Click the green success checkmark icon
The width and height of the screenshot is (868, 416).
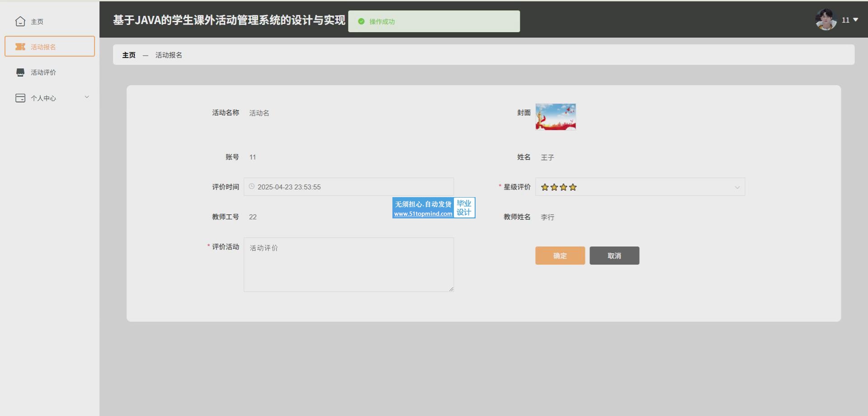click(361, 21)
